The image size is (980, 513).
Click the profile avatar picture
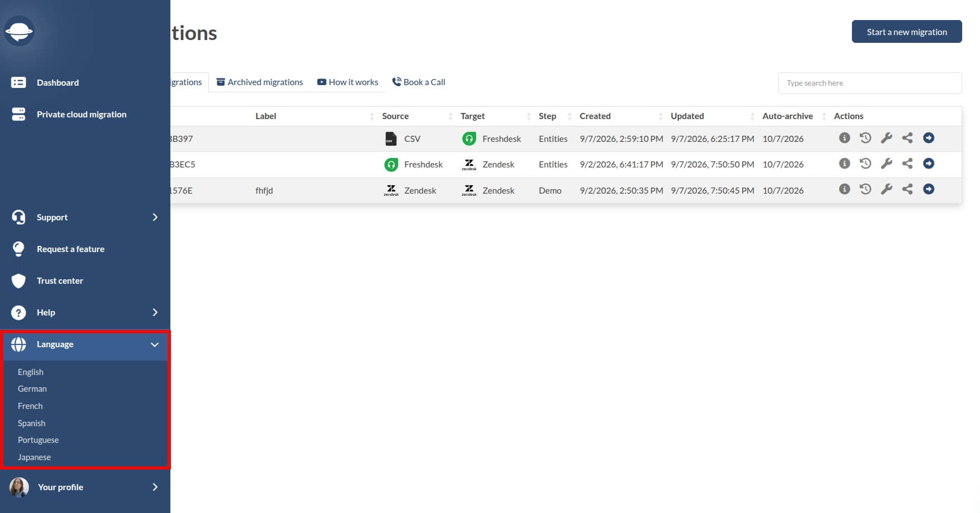19,487
